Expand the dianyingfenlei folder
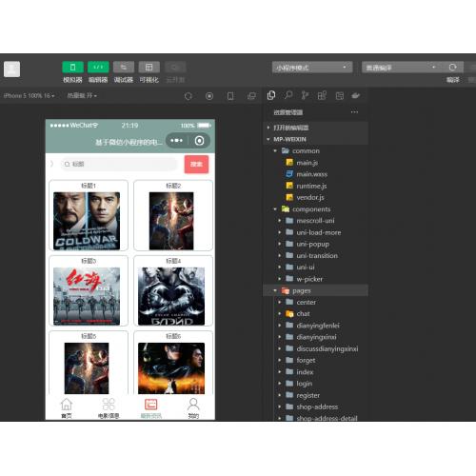 point(316,326)
